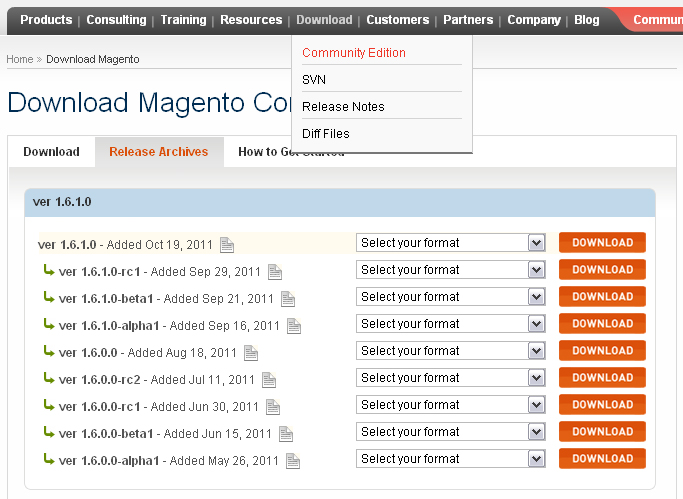Screen dimensions: 683x499
Task: Expand format dropdown for ver 1.6.1.0-beta1
Action: click(451, 297)
